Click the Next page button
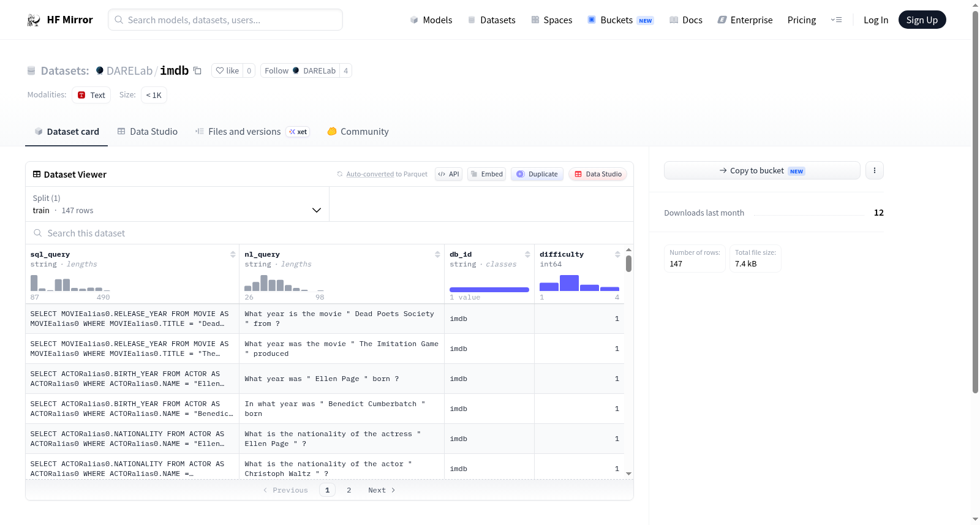Screen dimensions: 980x525 click(382, 490)
